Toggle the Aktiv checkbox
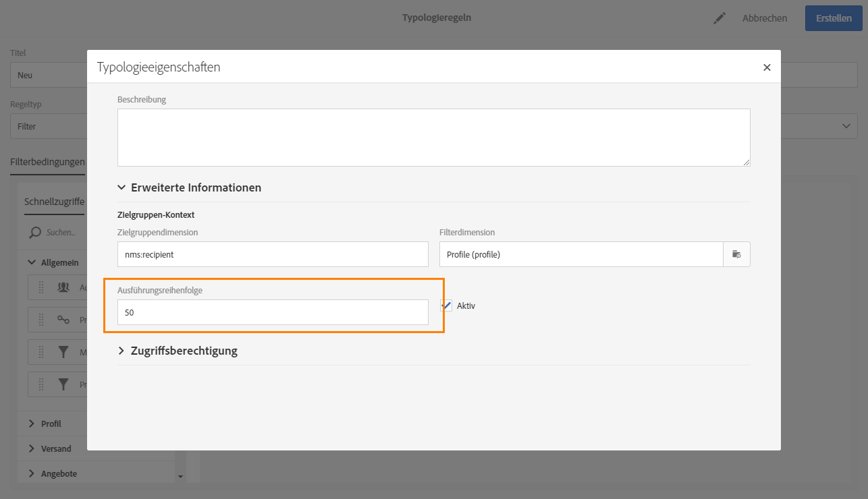The width and height of the screenshot is (868, 499). point(446,305)
